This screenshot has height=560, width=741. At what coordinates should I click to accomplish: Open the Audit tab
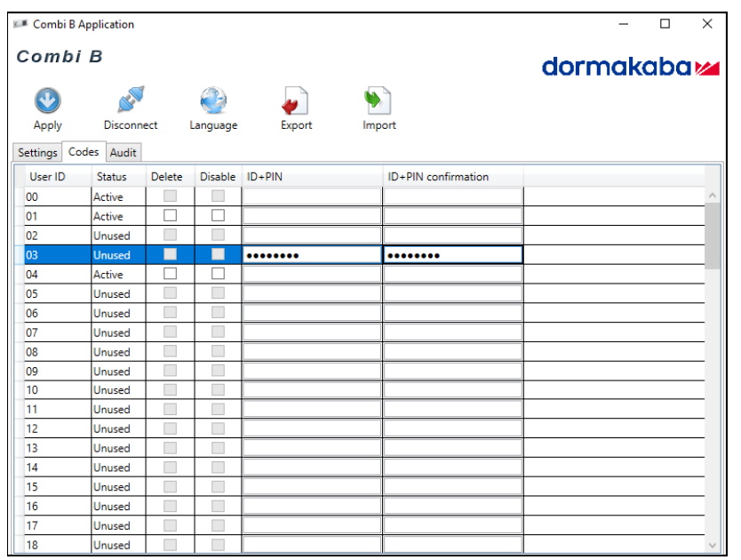(x=123, y=153)
